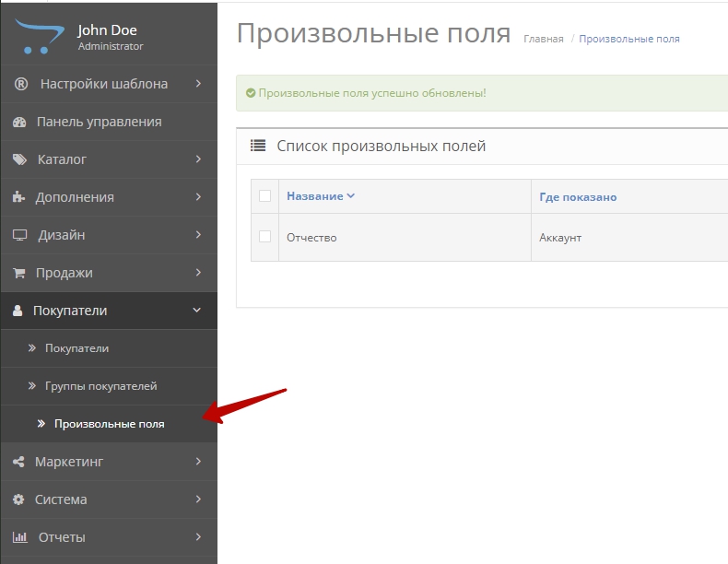Viewport: 728px width, 564px height.
Task: Open the Дополнения menu label
Action: (x=75, y=197)
